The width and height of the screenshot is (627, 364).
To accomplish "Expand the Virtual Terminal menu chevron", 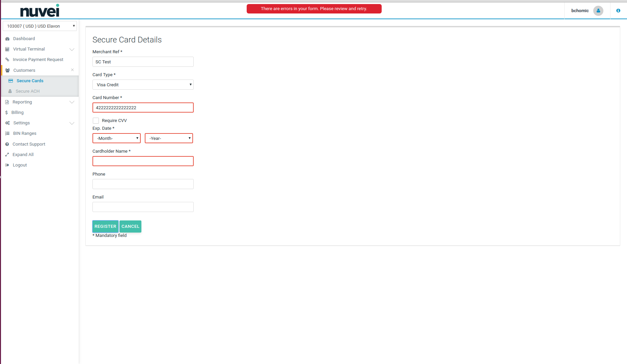I will pyautogui.click(x=72, y=50).
